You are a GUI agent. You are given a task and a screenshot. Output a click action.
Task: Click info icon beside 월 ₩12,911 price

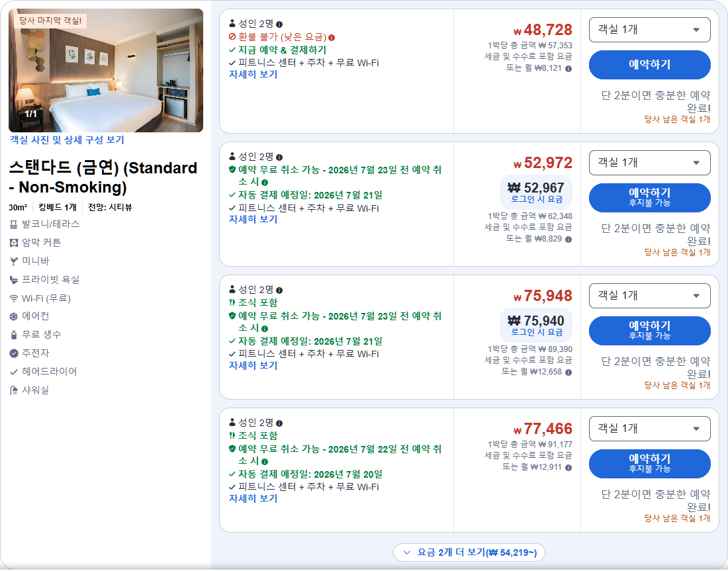pyautogui.click(x=569, y=468)
